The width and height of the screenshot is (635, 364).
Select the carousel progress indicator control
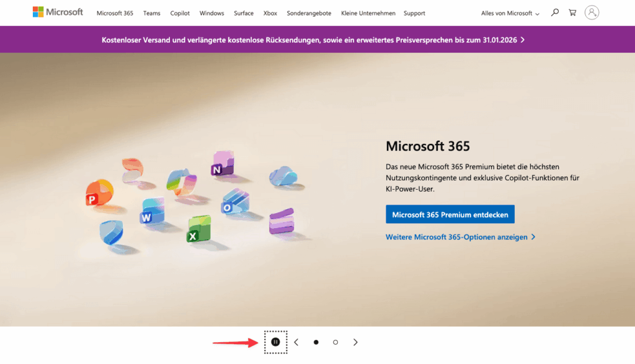tap(276, 342)
